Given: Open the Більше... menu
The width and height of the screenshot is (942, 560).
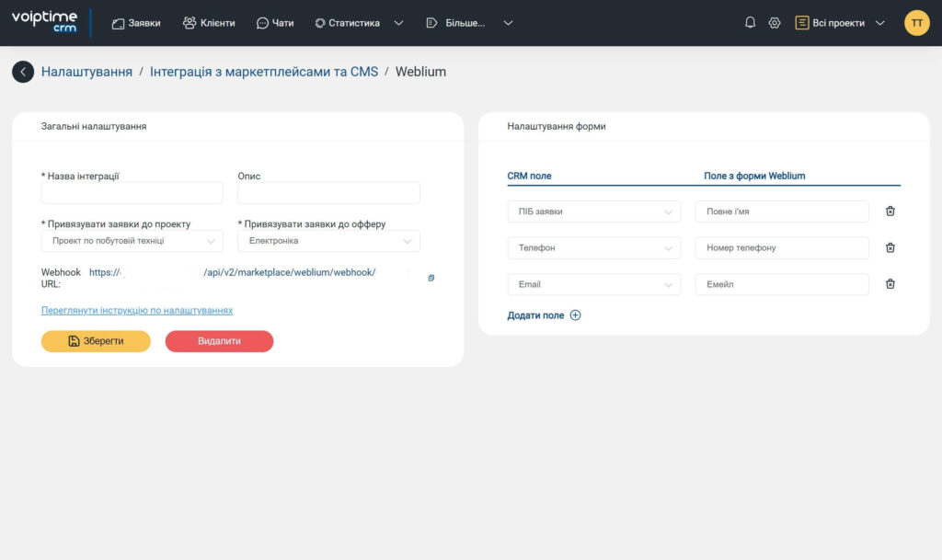Looking at the screenshot, I should tap(455, 23).
